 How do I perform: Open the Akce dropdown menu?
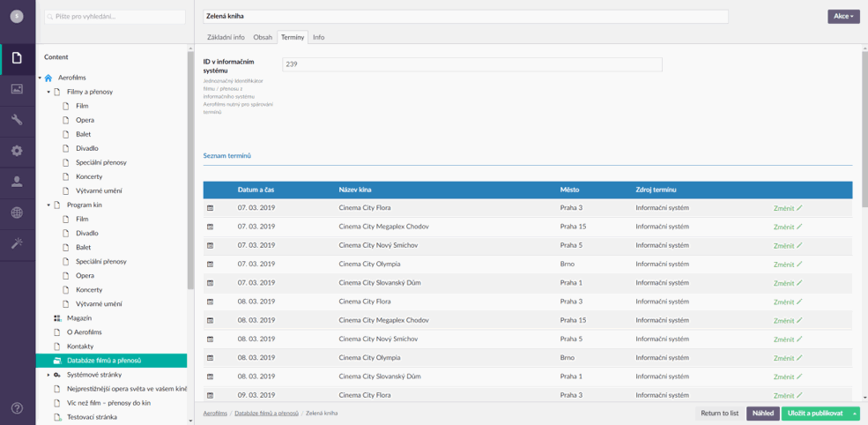click(x=842, y=17)
